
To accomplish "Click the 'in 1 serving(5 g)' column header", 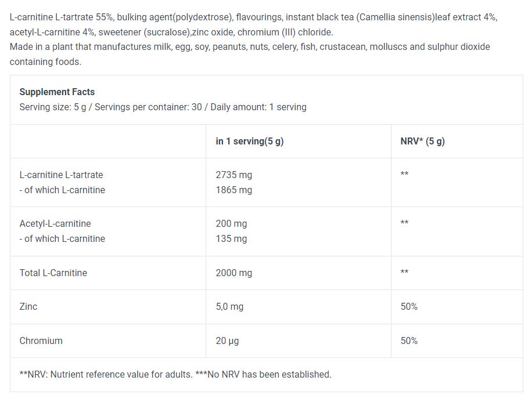I will point(250,141).
